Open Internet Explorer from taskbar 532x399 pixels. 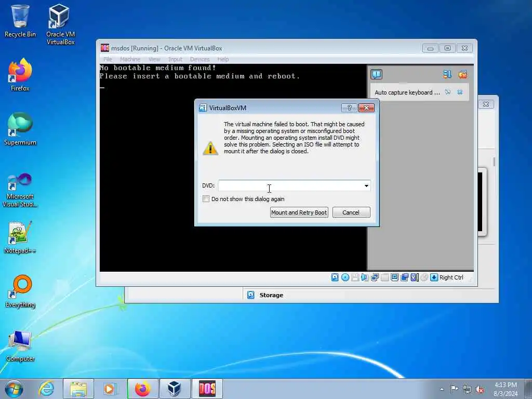tap(47, 389)
